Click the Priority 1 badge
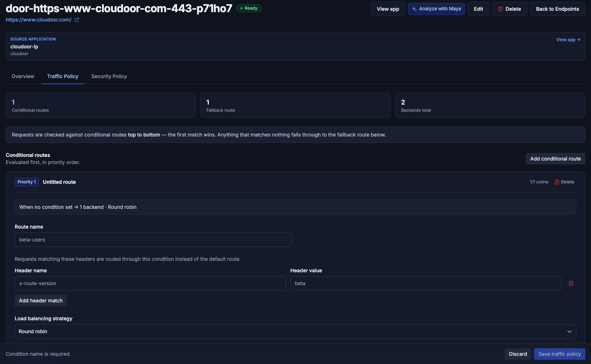591x364 pixels. (x=27, y=182)
